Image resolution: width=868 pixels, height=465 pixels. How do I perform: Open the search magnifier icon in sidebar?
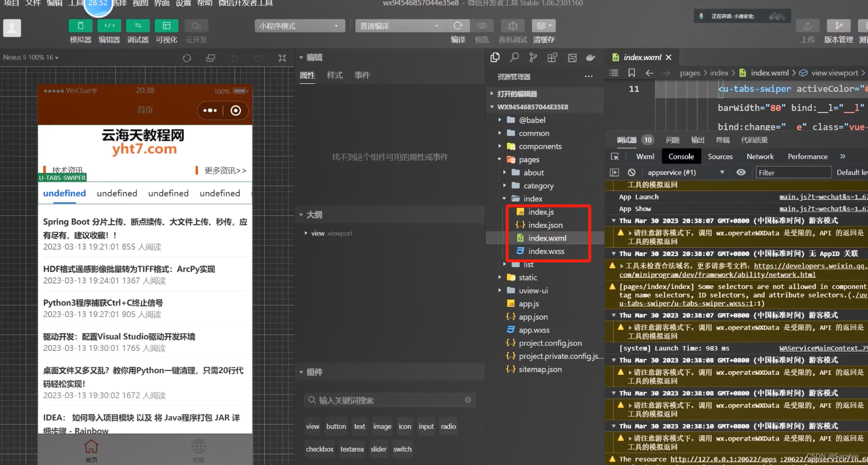(515, 57)
